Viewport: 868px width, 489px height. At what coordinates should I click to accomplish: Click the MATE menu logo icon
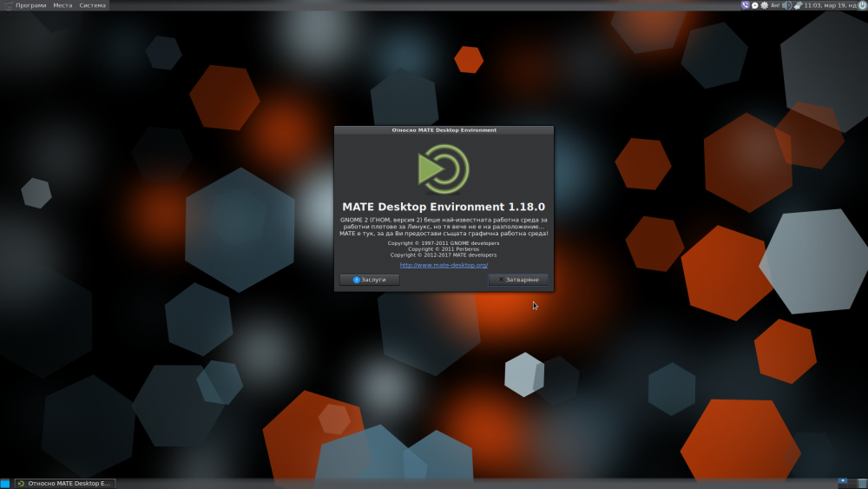8,5
